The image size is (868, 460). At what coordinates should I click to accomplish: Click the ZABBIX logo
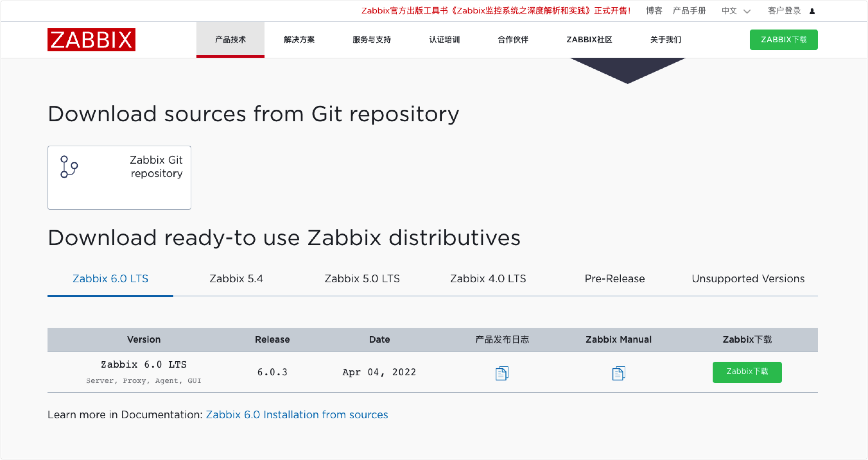pyautogui.click(x=91, y=40)
